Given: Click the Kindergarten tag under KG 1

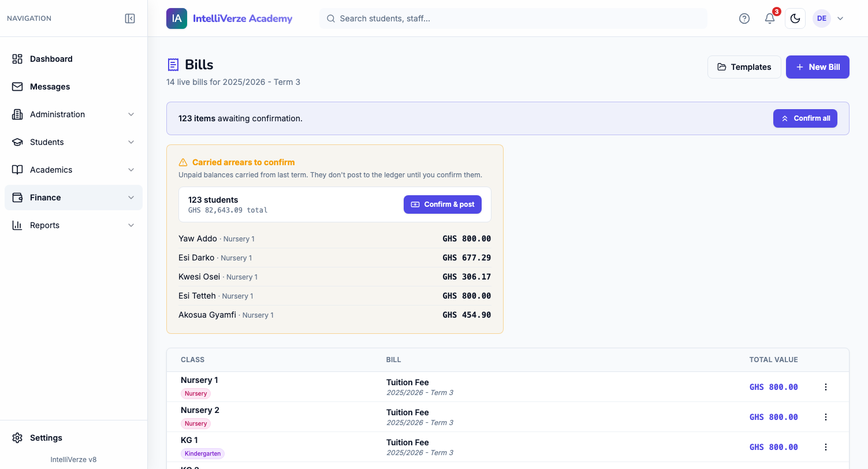Looking at the screenshot, I should pos(203,453).
